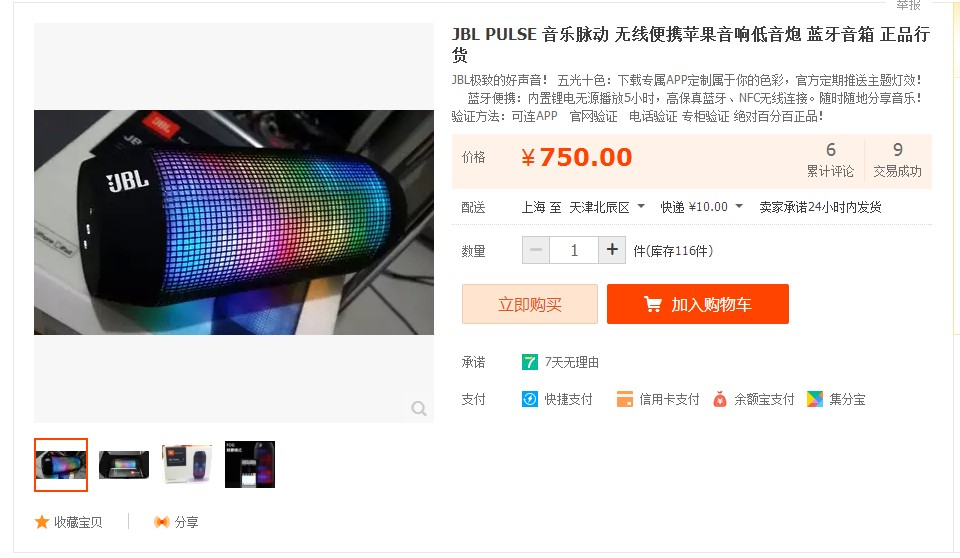
Task: Open the 累计评论 reviews count
Action: tap(830, 160)
